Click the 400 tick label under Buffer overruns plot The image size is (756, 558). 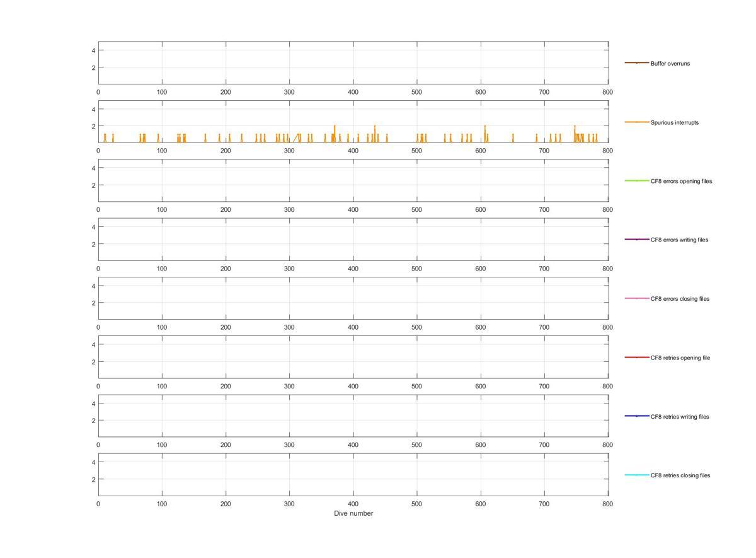coord(353,92)
